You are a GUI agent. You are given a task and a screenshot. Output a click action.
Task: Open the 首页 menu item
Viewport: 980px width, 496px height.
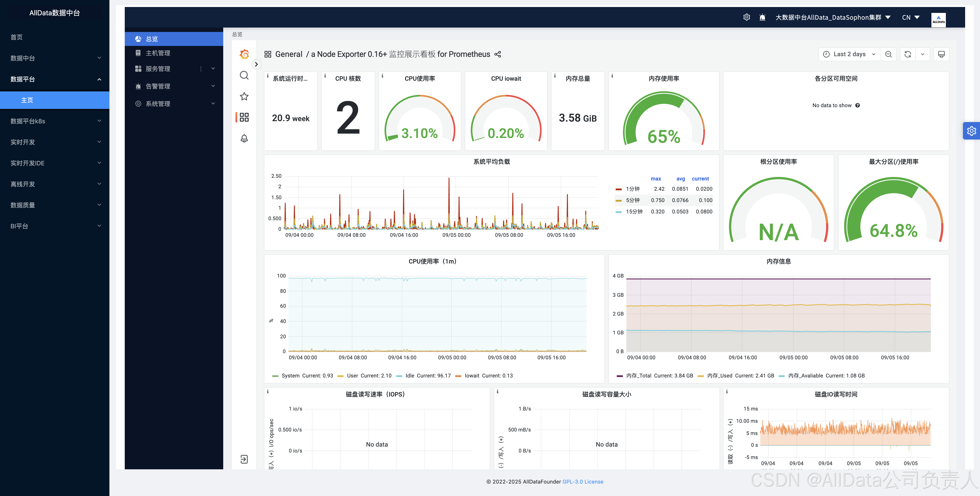coord(17,37)
